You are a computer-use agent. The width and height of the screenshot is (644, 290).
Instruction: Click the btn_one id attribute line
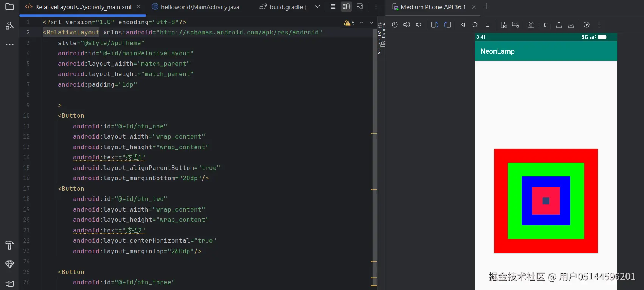(x=120, y=126)
